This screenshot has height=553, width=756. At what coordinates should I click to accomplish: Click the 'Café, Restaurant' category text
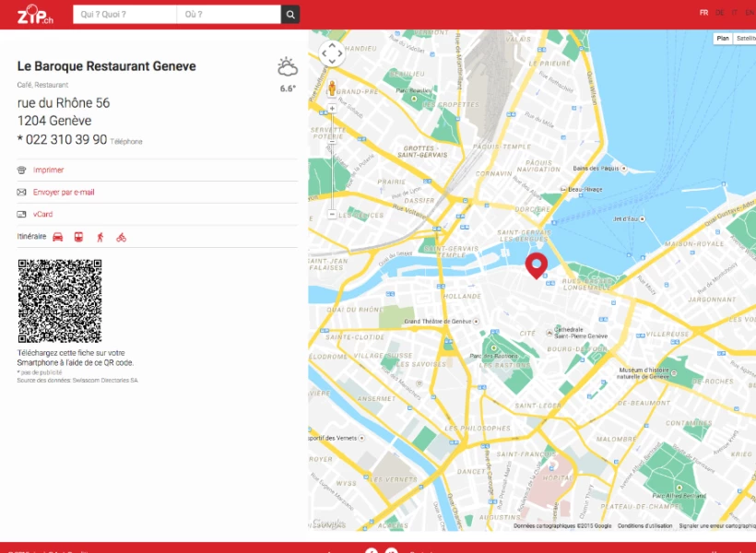pyautogui.click(x=42, y=85)
